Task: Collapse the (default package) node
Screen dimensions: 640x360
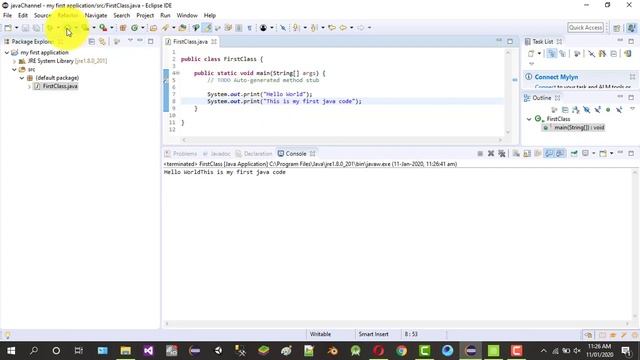Action: pos(22,78)
